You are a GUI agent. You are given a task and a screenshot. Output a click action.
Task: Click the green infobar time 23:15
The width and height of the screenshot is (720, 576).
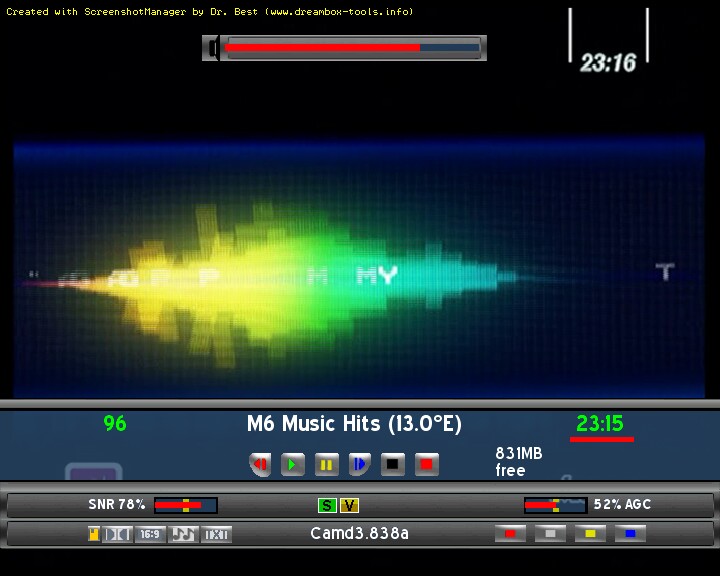(600, 423)
